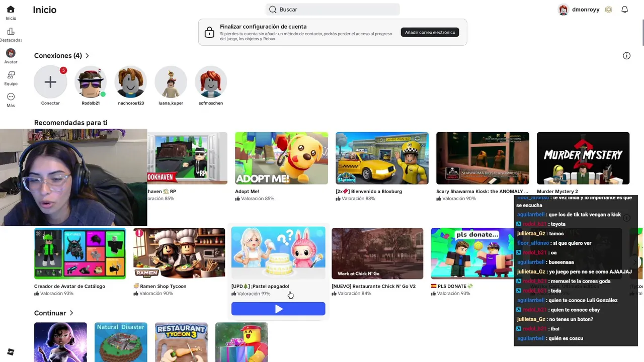The width and height of the screenshot is (644, 362).
Task: Open the ¡Pastel apagado! game thumbnail
Action: (278, 253)
